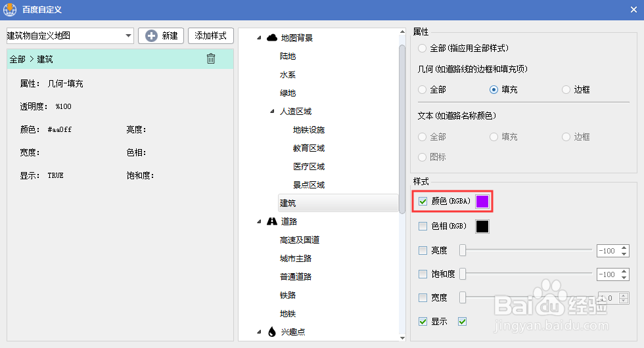
Task: Click the droplet icon beside 兴趣点
Action: click(x=272, y=332)
